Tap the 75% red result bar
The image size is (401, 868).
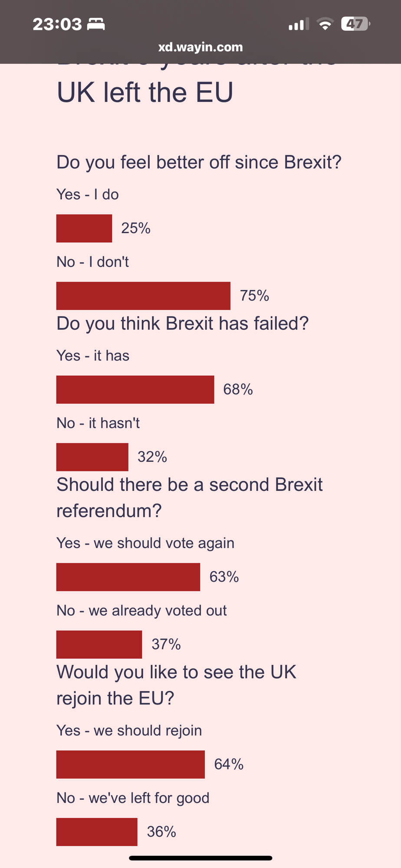click(143, 296)
